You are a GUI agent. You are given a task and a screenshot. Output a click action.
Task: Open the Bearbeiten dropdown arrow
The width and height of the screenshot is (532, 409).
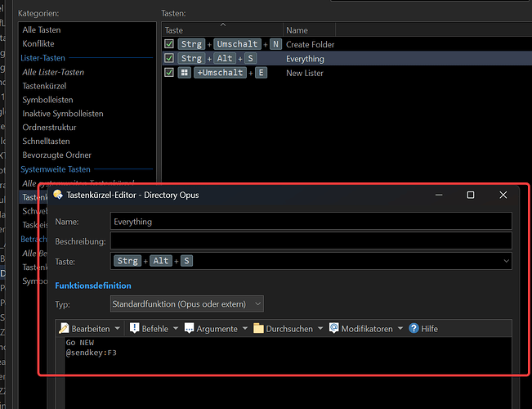point(118,329)
